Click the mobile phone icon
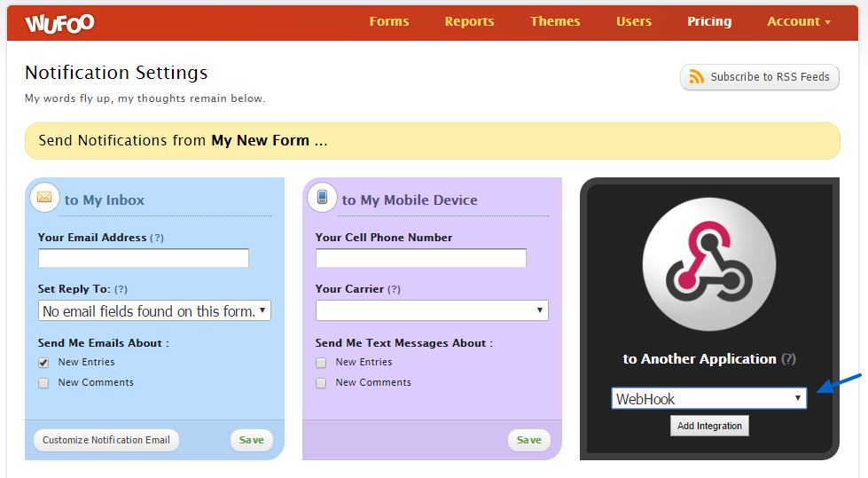The image size is (868, 478). pyautogui.click(x=322, y=197)
